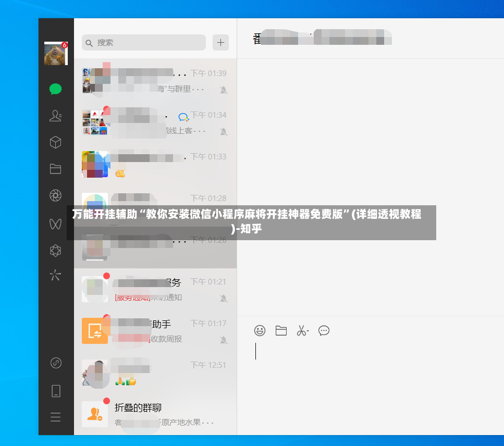Click the muted bell icon in the 01:34 chat

pyautogui.click(x=224, y=132)
